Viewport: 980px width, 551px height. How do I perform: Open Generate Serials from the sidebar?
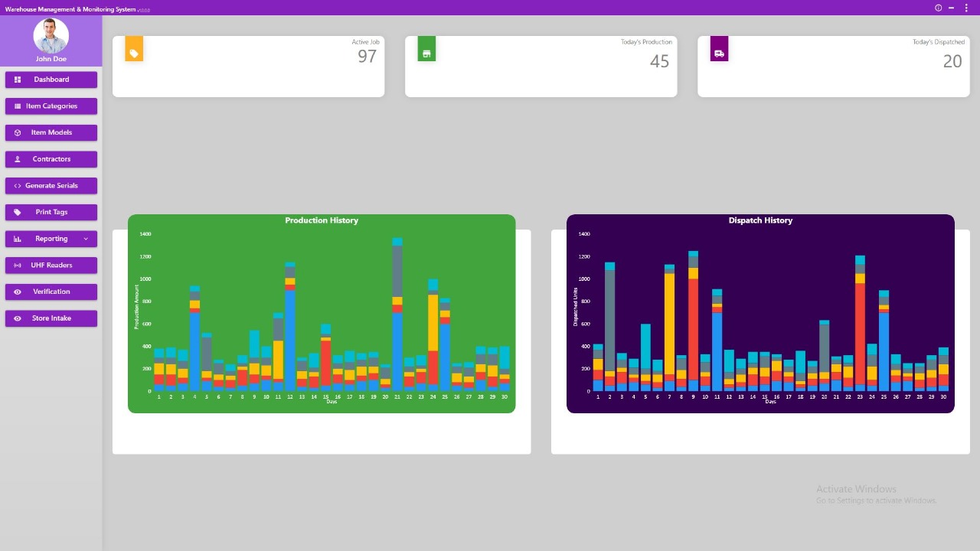coord(51,186)
